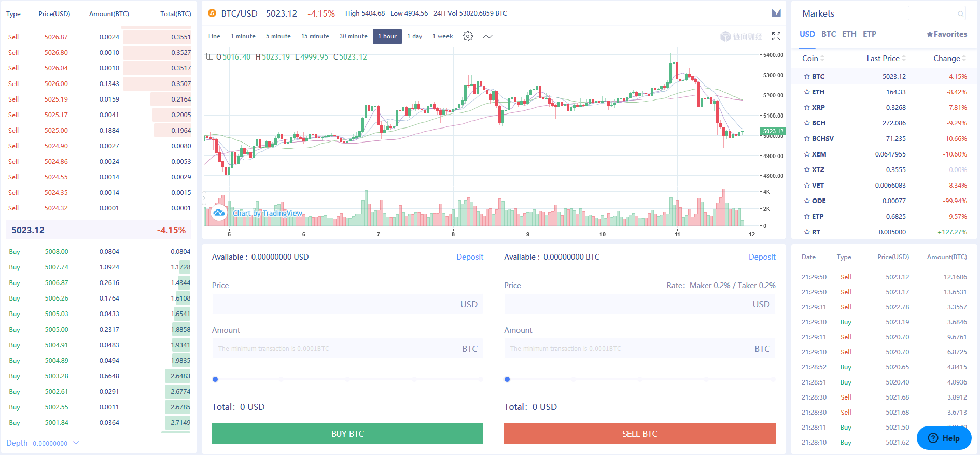Open chart indicators wave icon

click(487, 36)
